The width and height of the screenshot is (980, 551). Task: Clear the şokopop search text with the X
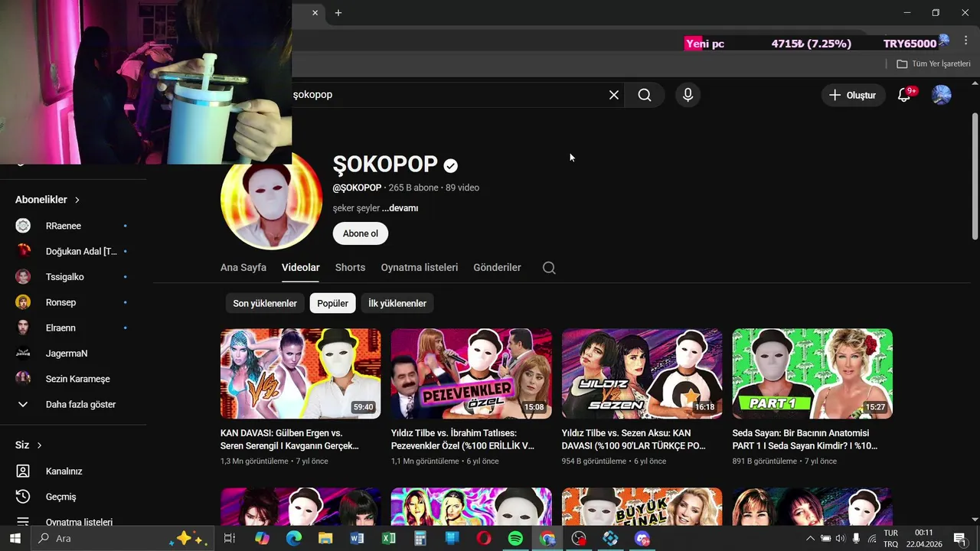(614, 95)
